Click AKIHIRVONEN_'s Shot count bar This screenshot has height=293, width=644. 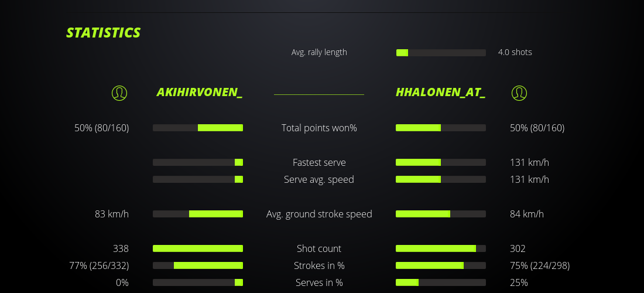click(198, 248)
